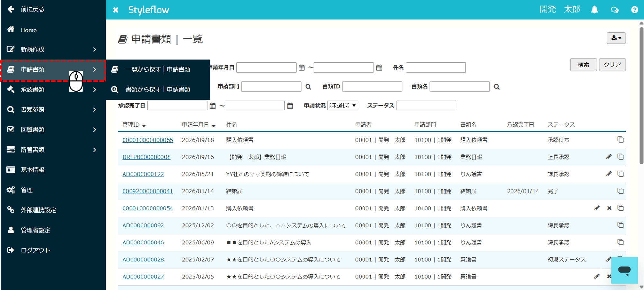Open calendar for 申請年月日 start date
Screen dimensions: 644x290
(301, 67)
